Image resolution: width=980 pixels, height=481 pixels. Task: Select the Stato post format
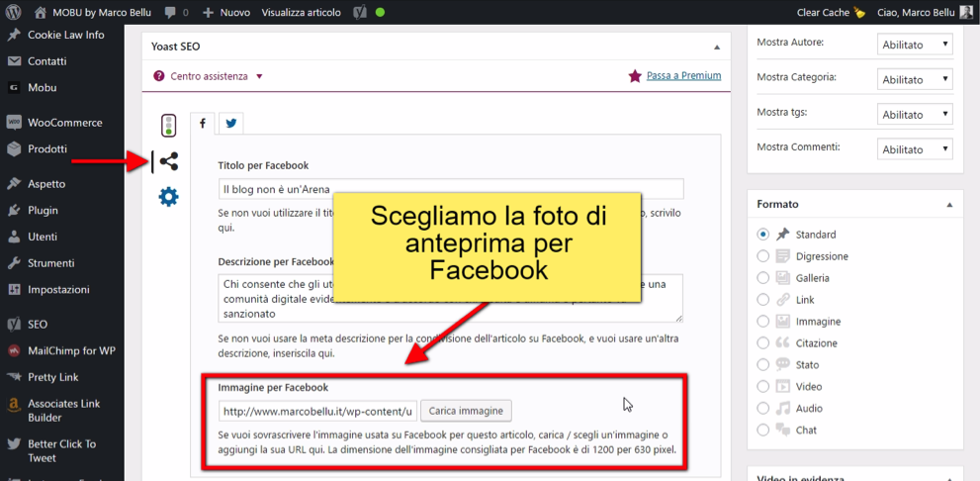(763, 364)
